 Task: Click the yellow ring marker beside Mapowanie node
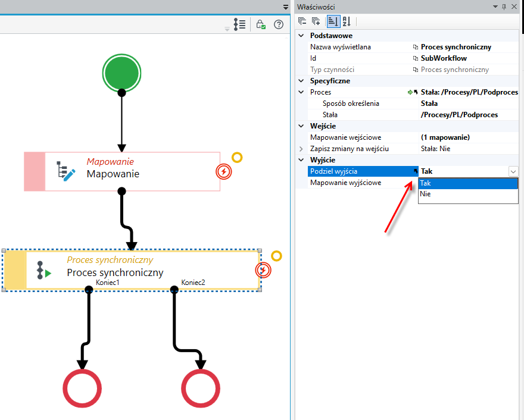click(x=237, y=158)
